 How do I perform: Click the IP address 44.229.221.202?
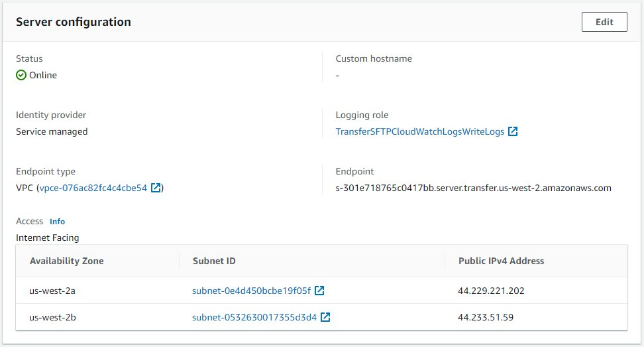(x=491, y=291)
